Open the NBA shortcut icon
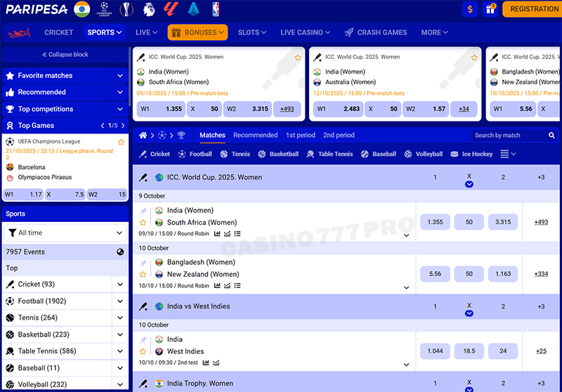Image resolution: width=562 pixels, height=392 pixels. click(216, 9)
